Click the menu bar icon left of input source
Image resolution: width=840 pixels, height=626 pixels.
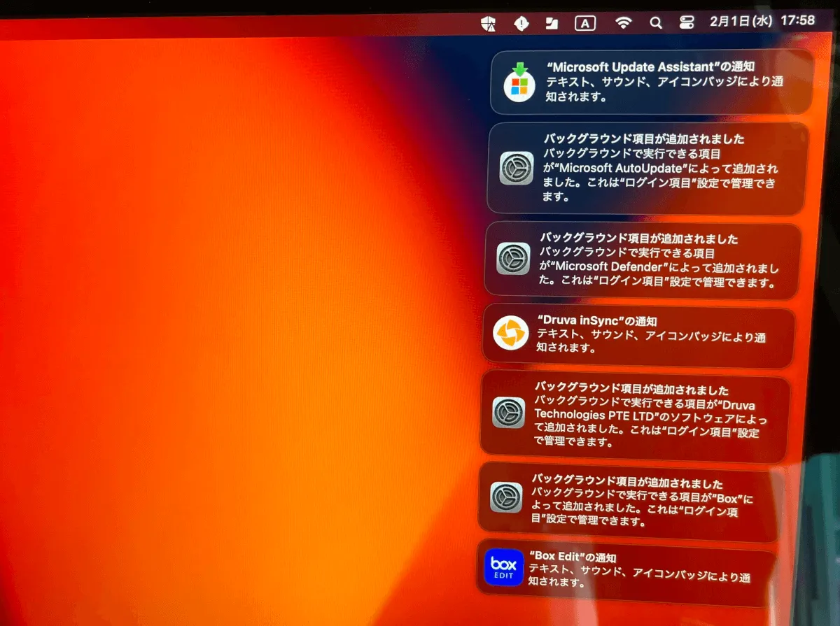[x=552, y=23]
